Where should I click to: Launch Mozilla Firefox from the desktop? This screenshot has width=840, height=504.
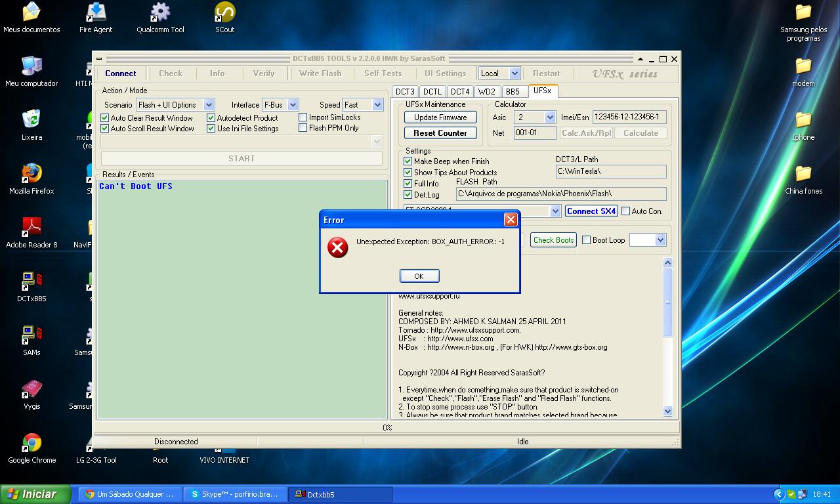(31, 178)
